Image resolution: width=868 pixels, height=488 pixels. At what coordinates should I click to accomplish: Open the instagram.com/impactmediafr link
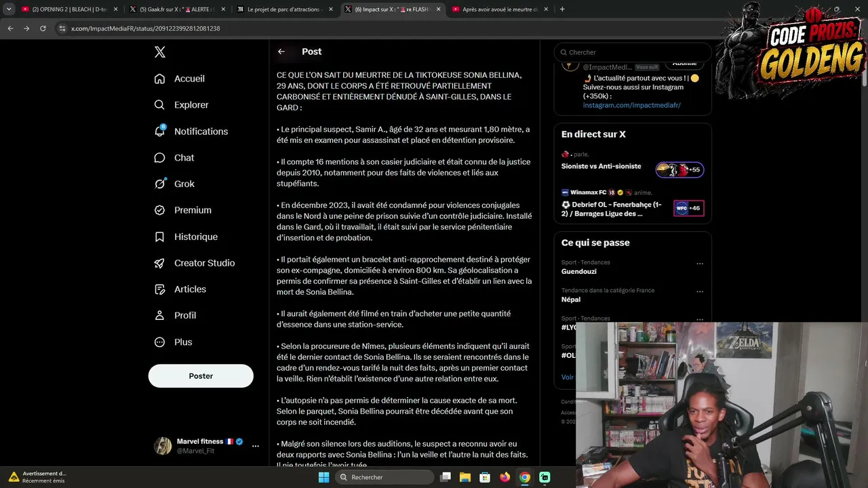632,105
